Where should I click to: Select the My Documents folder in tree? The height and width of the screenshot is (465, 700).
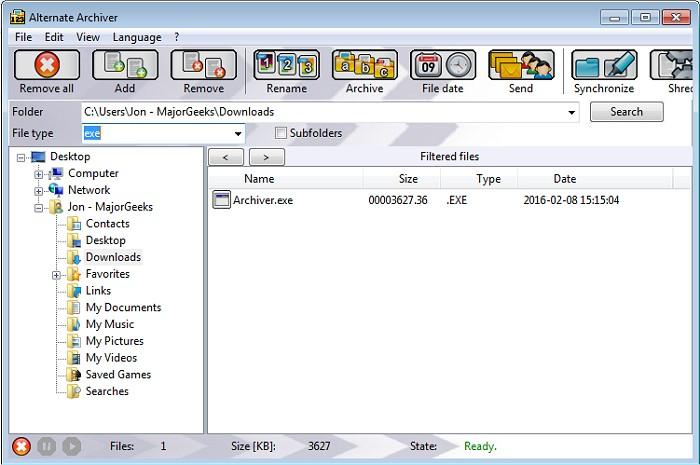click(x=122, y=308)
